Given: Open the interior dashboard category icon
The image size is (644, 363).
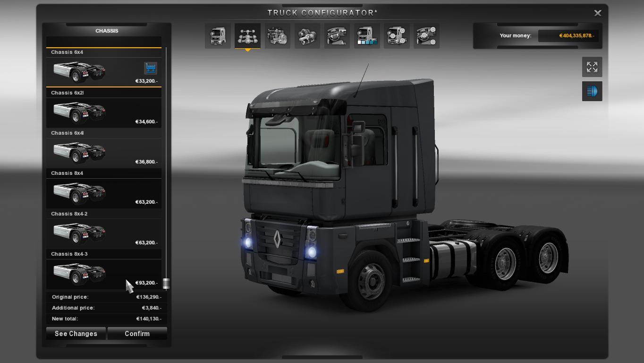Looking at the screenshot, I should click(x=337, y=36).
